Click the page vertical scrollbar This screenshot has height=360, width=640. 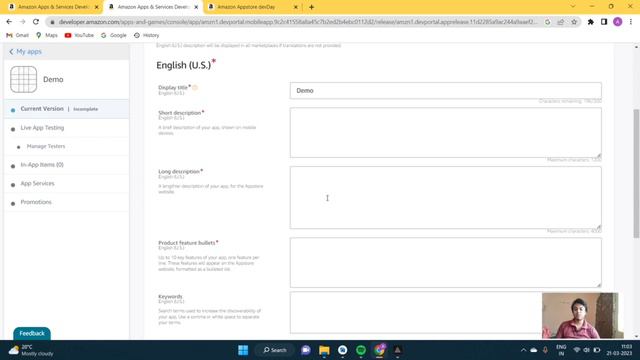point(636,173)
